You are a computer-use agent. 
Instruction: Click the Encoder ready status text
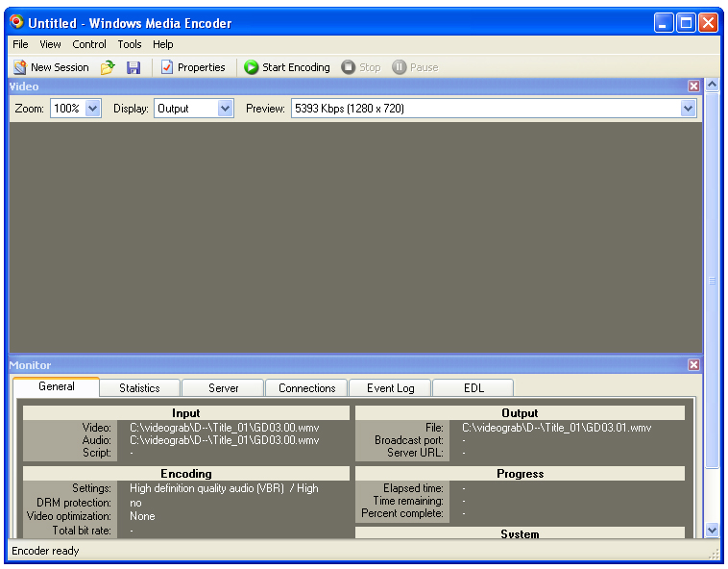click(45, 551)
